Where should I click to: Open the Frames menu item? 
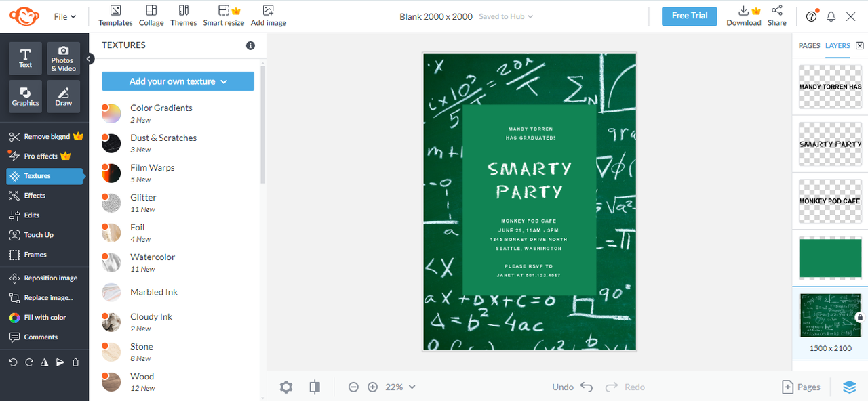point(28,255)
